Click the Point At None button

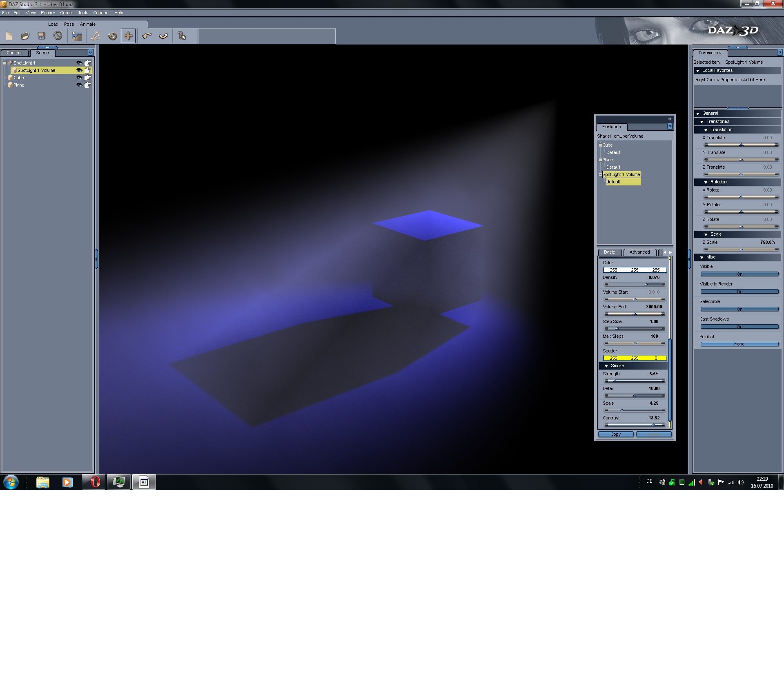click(x=739, y=344)
